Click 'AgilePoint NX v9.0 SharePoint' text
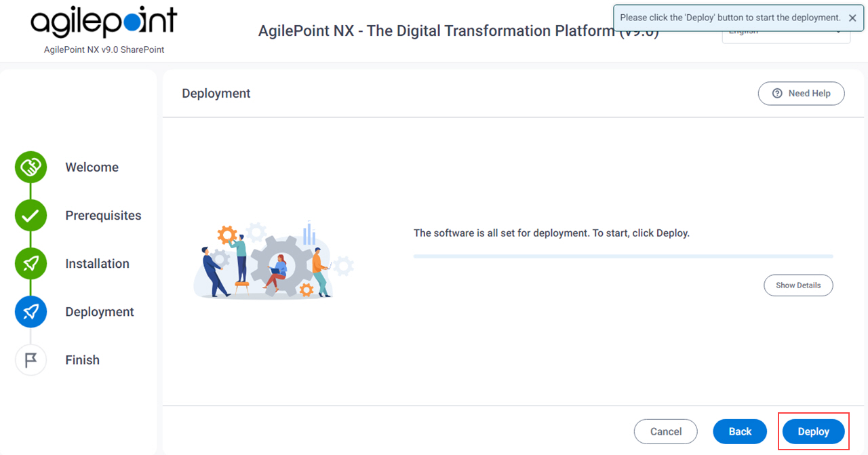The width and height of the screenshot is (868, 455). point(104,50)
